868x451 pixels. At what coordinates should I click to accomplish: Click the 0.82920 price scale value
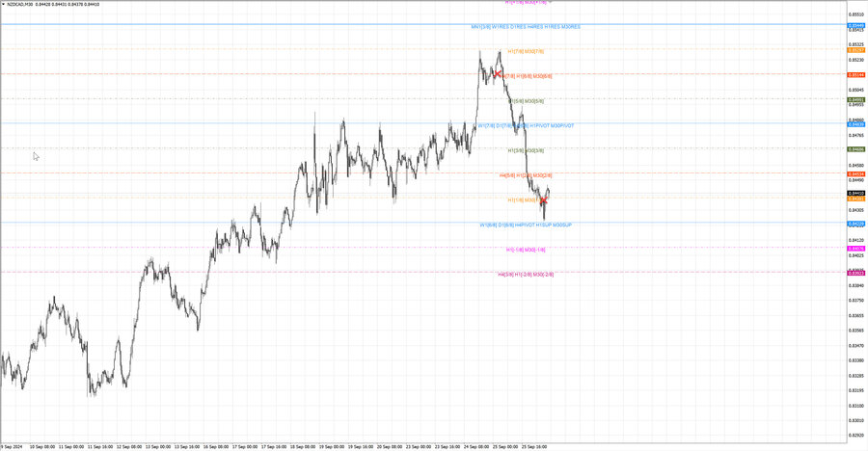click(x=856, y=435)
